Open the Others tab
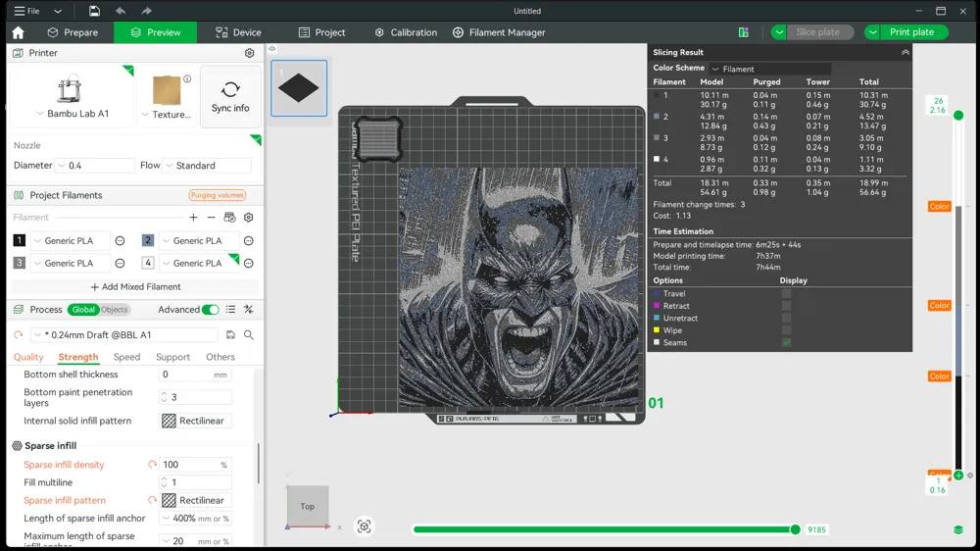This screenshot has height=551, width=980. click(x=220, y=357)
